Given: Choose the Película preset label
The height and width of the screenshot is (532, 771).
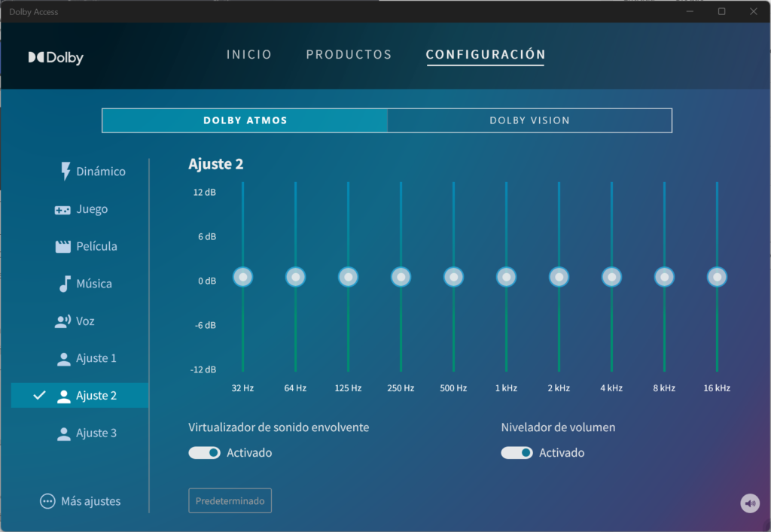Looking at the screenshot, I should click(x=96, y=246).
